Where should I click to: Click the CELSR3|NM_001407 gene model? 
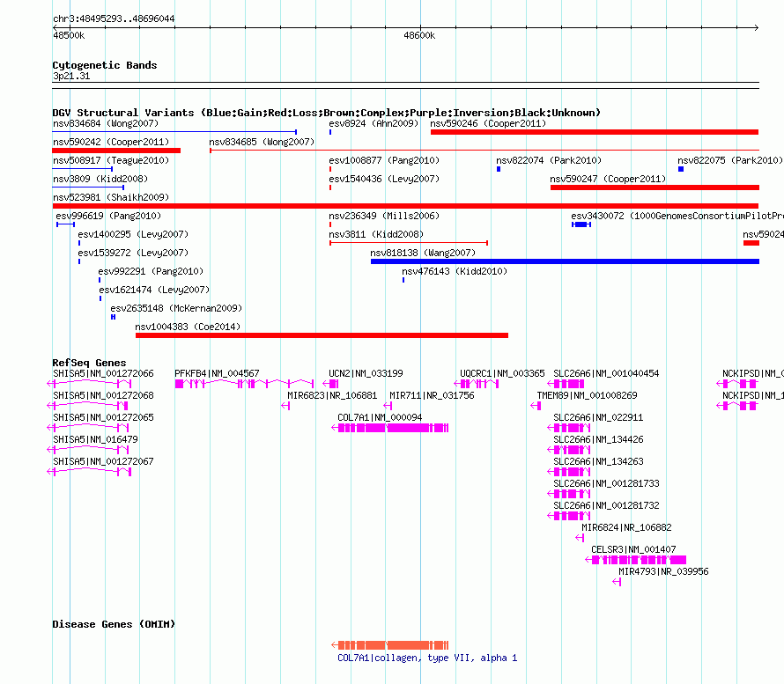[635, 560]
